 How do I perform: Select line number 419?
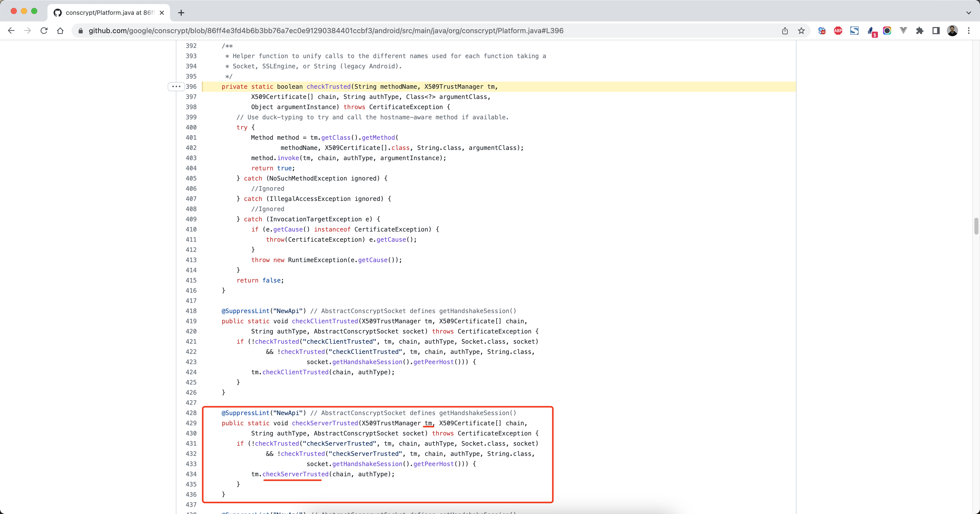[x=191, y=321]
